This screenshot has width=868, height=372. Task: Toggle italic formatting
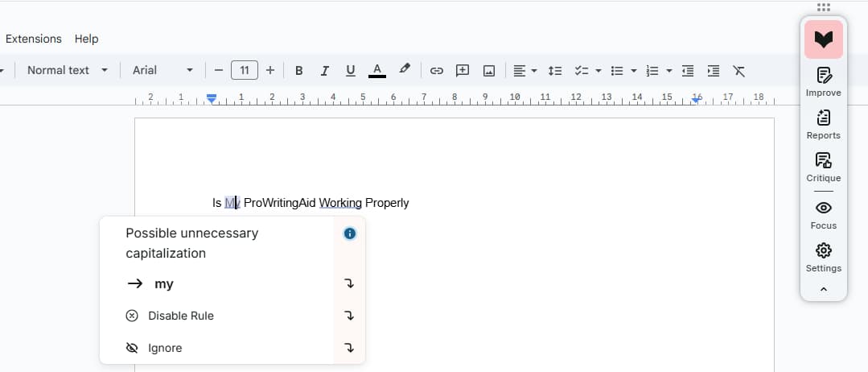[325, 70]
